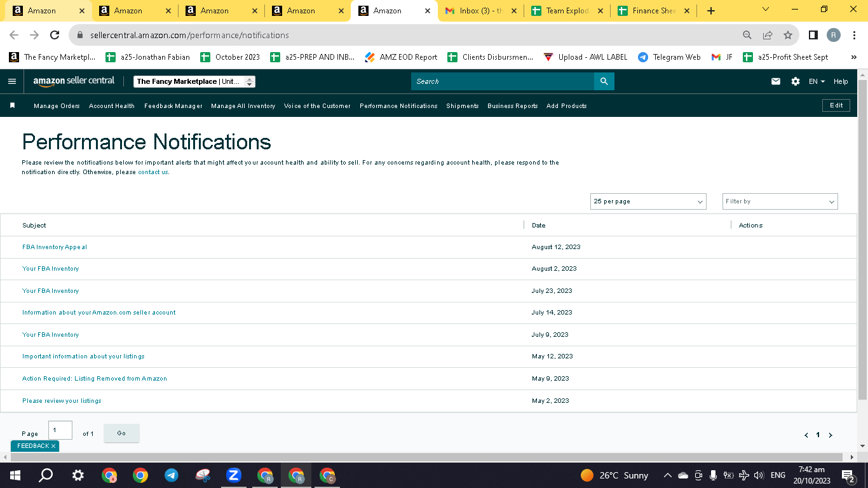The width and height of the screenshot is (868, 488).
Task: Open the Windows Start menu
Action: (x=15, y=475)
